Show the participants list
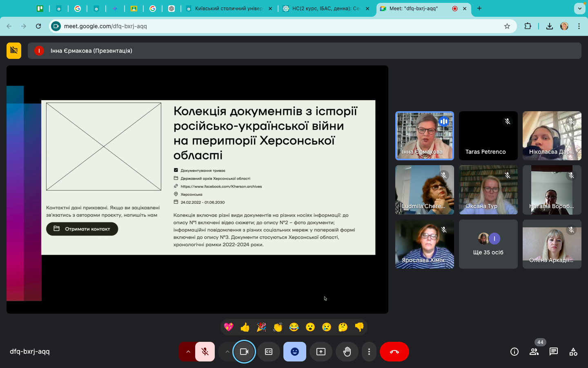Viewport: 588px width, 368px height. [x=534, y=352]
